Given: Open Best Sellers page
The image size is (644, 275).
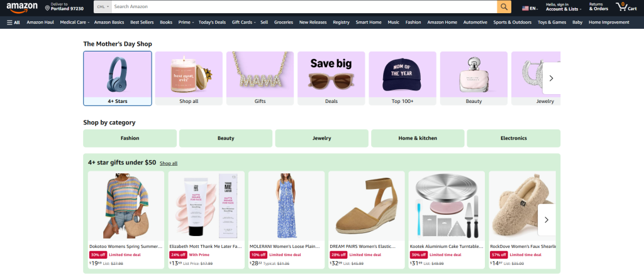Looking at the screenshot, I should (x=142, y=22).
